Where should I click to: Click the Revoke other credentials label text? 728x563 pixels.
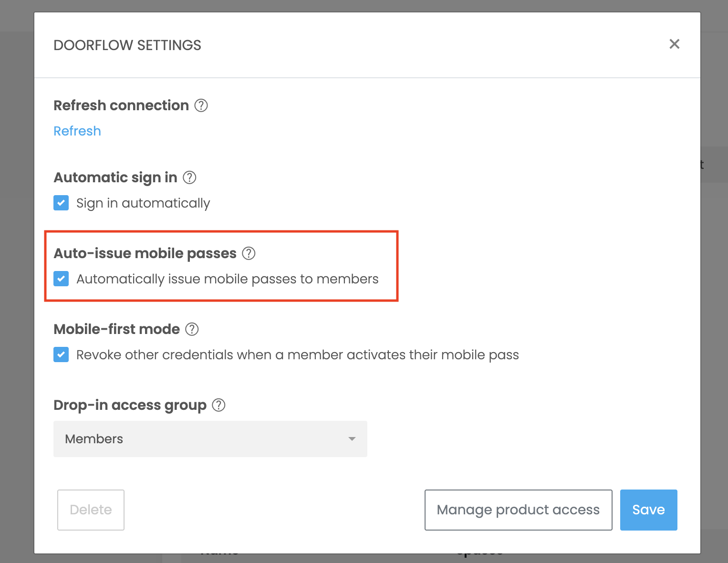[x=297, y=355]
